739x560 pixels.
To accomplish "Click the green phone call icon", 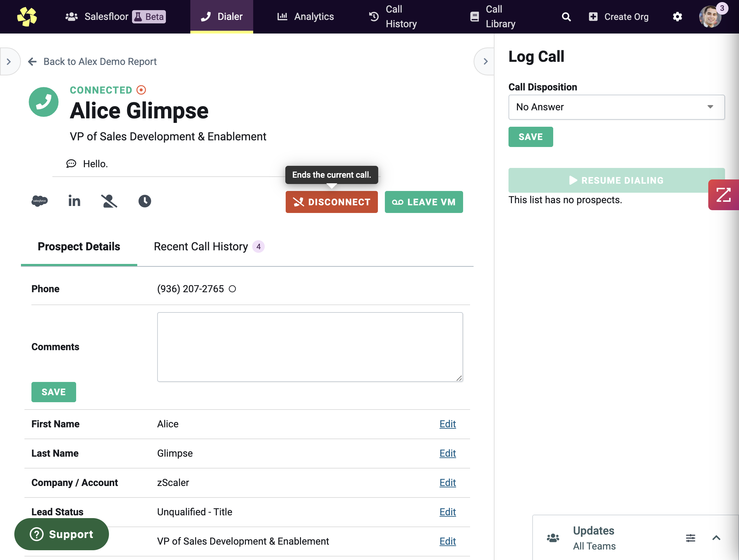I will click(x=44, y=102).
